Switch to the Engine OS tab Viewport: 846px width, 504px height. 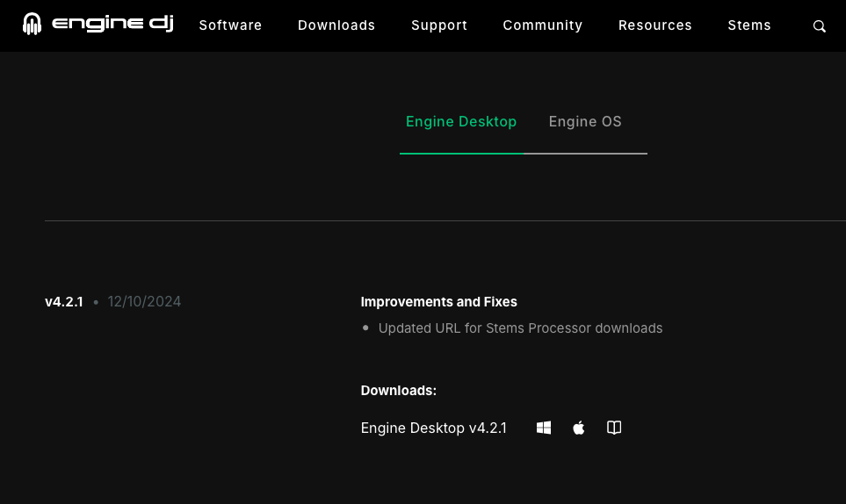585,122
